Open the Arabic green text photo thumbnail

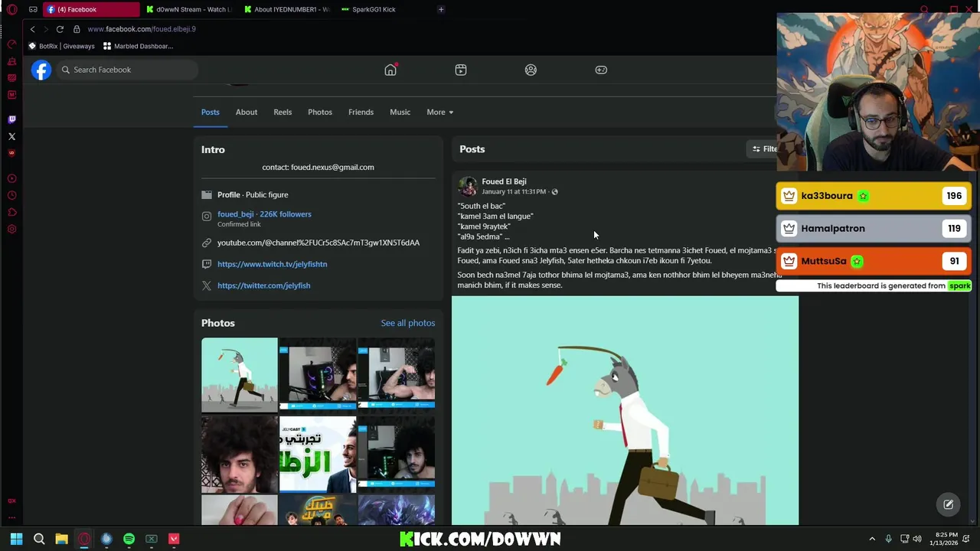318,455
